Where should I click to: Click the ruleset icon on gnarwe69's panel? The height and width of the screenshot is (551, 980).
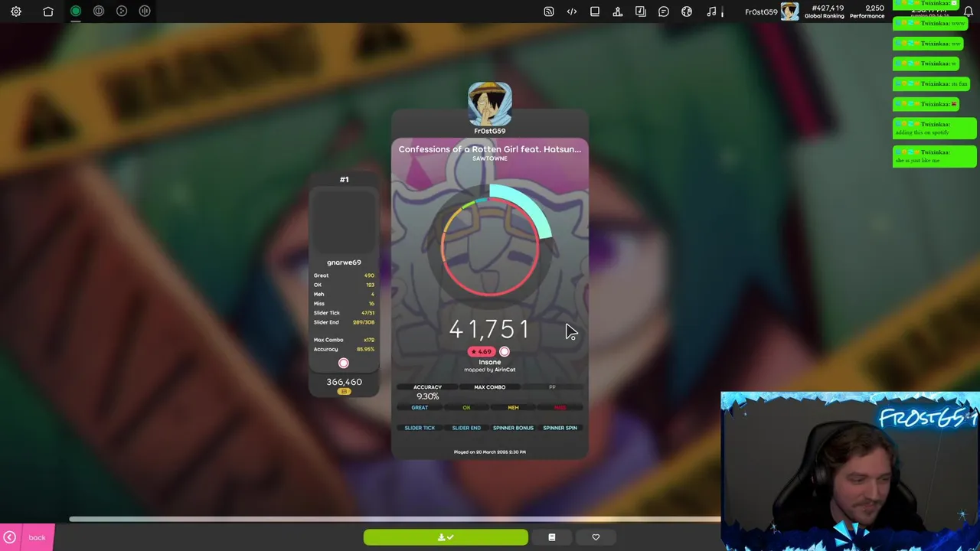(343, 364)
